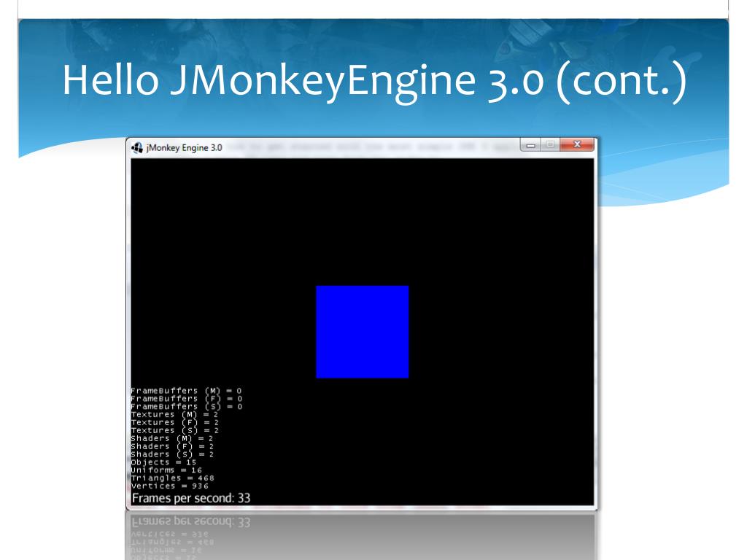Click the 'Uniforms = 16' stat line
The height and width of the screenshot is (560, 747).
tap(167, 470)
